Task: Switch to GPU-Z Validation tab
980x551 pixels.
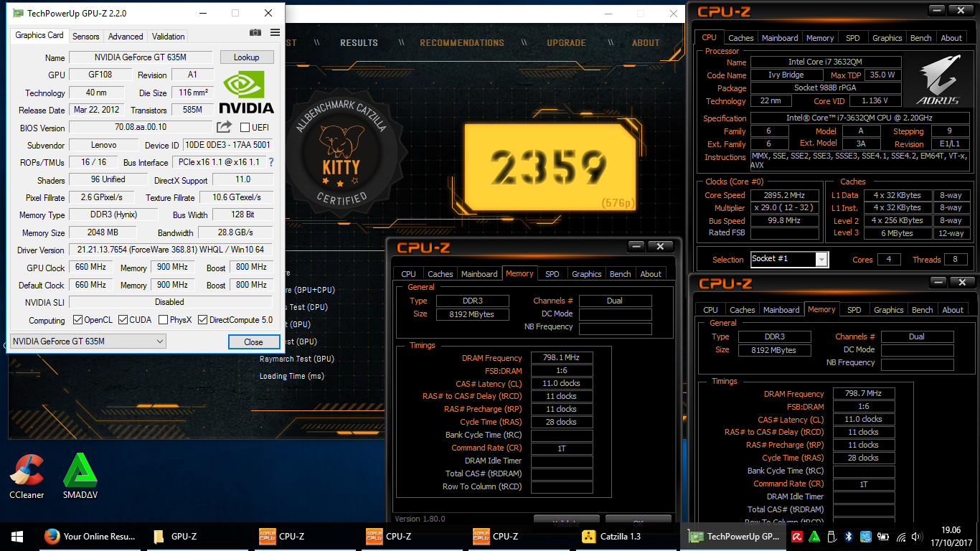Action: 169,36
